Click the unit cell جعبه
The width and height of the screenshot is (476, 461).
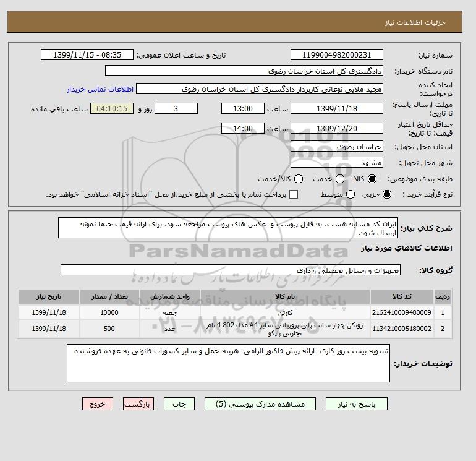pyautogui.click(x=170, y=312)
